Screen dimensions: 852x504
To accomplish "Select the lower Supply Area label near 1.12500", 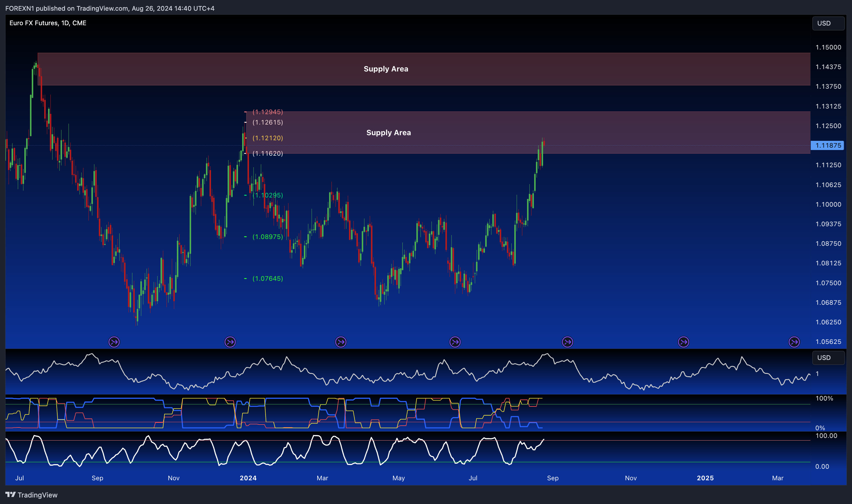I will tap(388, 133).
